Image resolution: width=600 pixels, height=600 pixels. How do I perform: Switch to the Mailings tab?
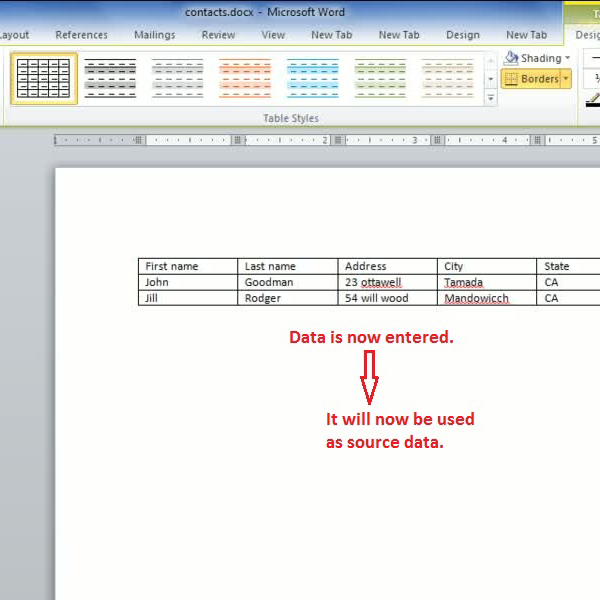[x=154, y=35]
